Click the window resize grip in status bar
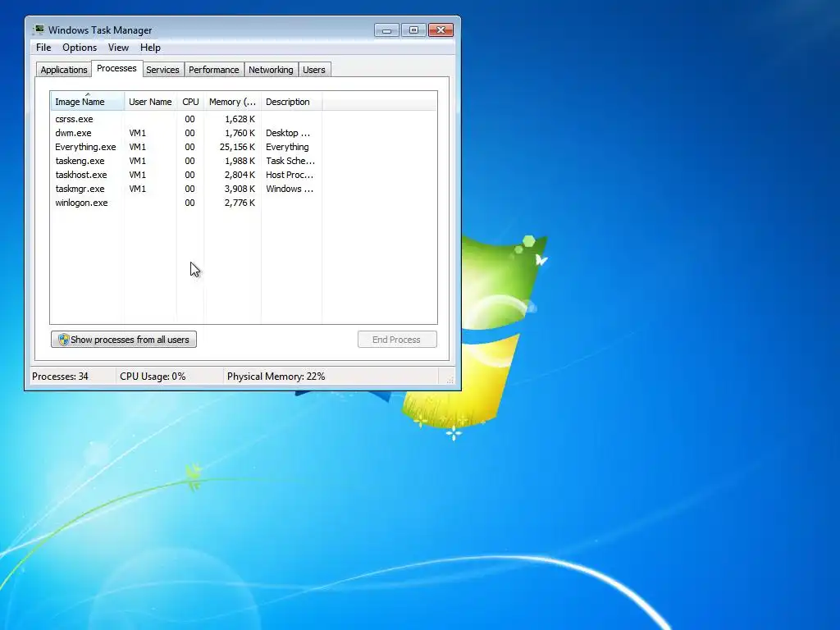 (450, 379)
